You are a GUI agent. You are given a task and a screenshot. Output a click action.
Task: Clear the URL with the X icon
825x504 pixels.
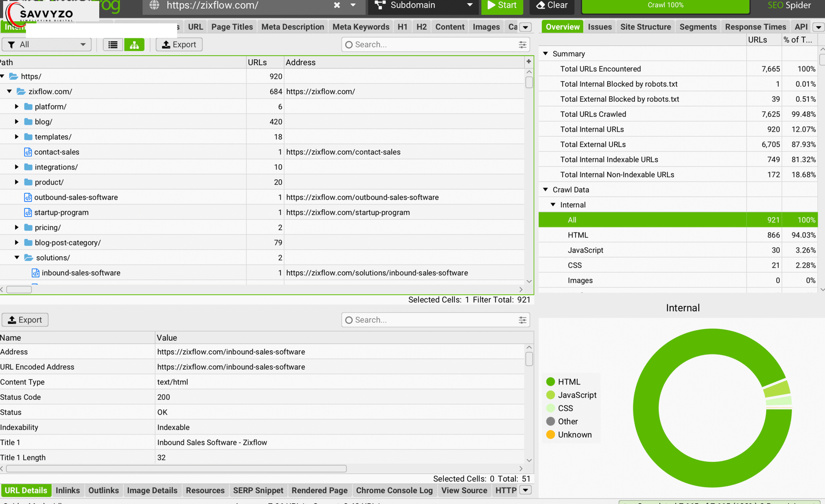coord(337,5)
